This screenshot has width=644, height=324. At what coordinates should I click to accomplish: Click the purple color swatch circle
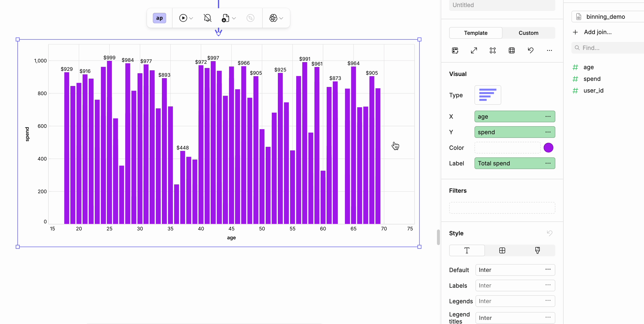tap(548, 148)
